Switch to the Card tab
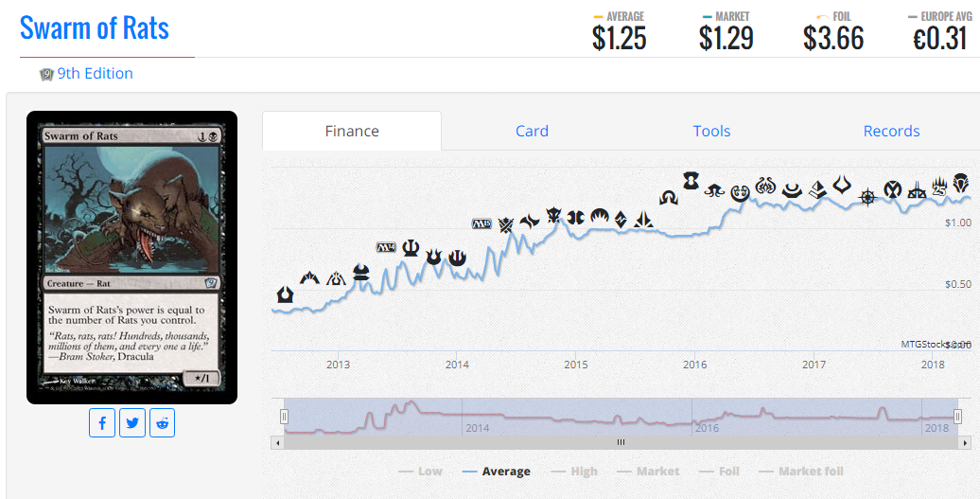Screen dimensions: 980x499 pyautogui.click(x=532, y=131)
